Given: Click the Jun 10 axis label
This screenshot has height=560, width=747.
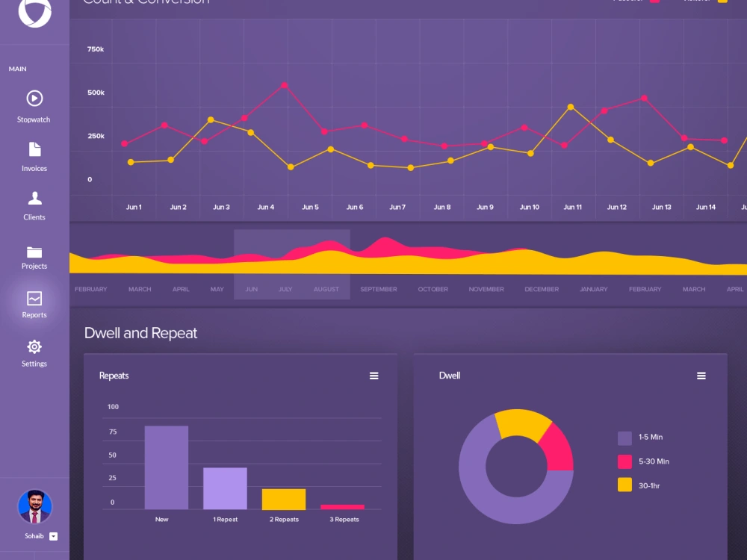Looking at the screenshot, I should 530,207.
